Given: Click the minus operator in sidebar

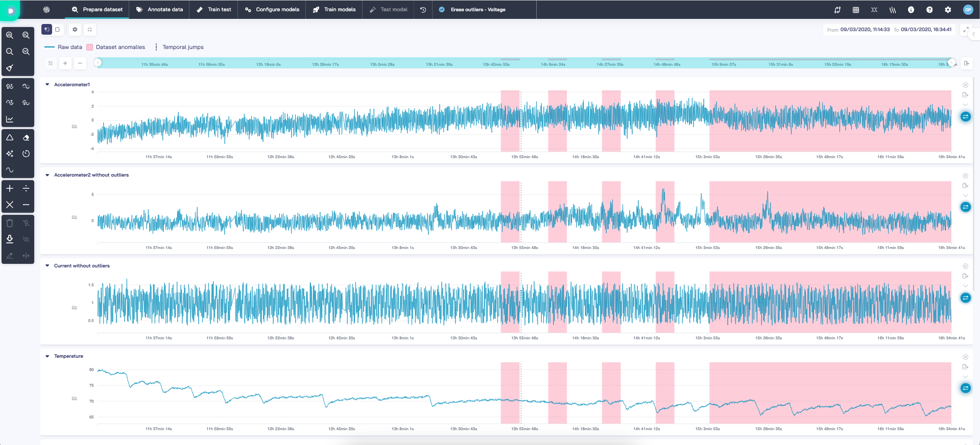Looking at the screenshot, I should tap(26, 205).
